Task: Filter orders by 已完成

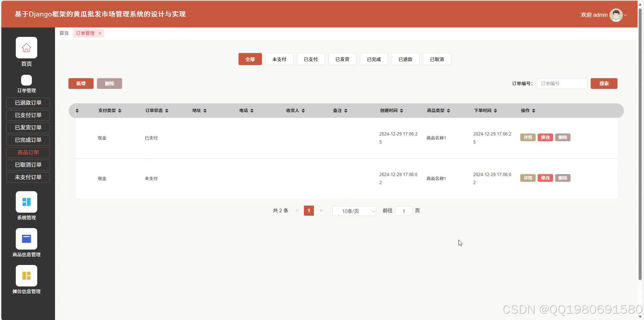Action: [374, 59]
